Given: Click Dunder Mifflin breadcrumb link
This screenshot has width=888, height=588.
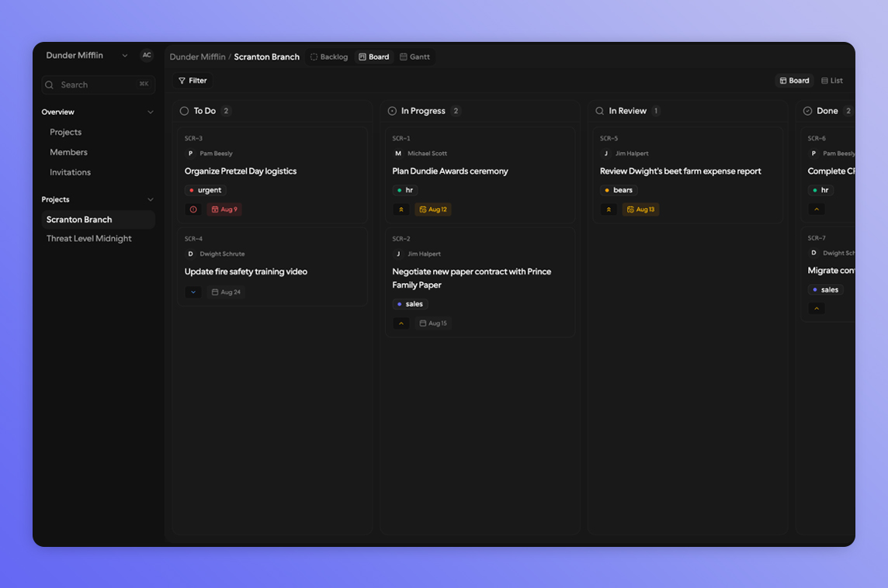Looking at the screenshot, I should pos(197,57).
